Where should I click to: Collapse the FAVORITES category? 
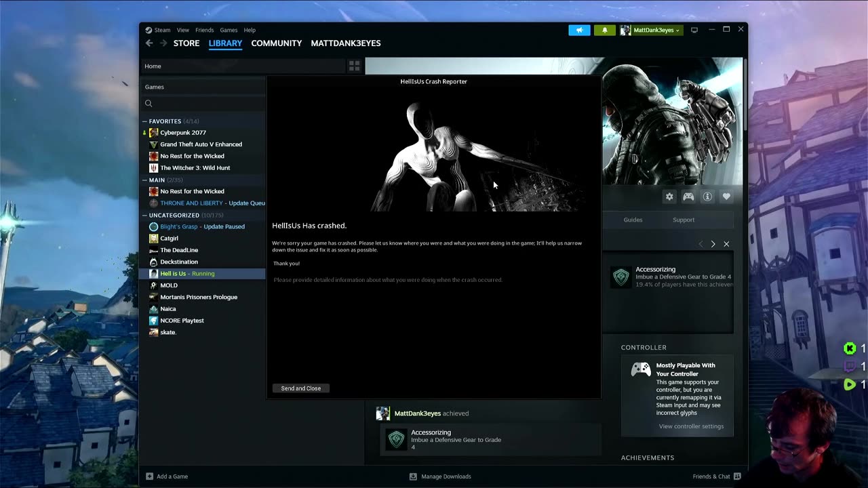click(144, 121)
